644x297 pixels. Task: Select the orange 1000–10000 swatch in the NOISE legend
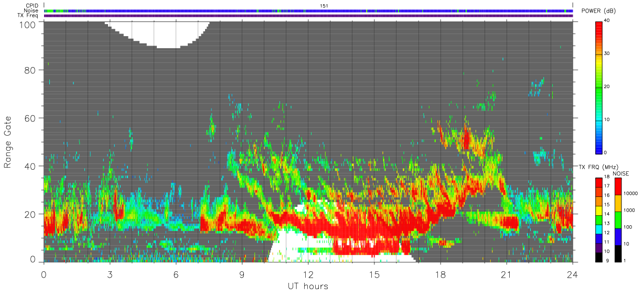[x=617, y=203]
